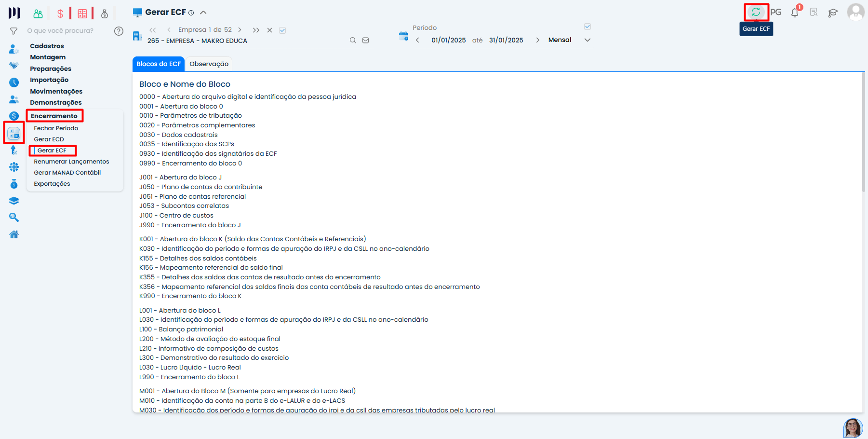Viewport: 868px width, 439px height.
Task: Open the user profile avatar menu
Action: [855, 13]
